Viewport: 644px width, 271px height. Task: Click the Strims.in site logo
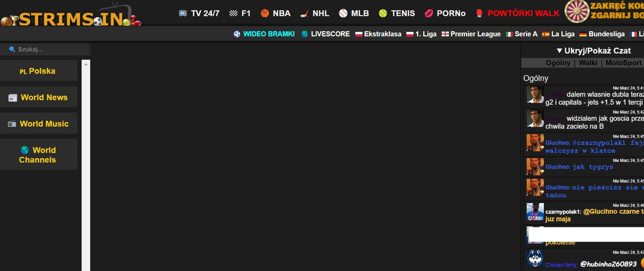(x=70, y=16)
